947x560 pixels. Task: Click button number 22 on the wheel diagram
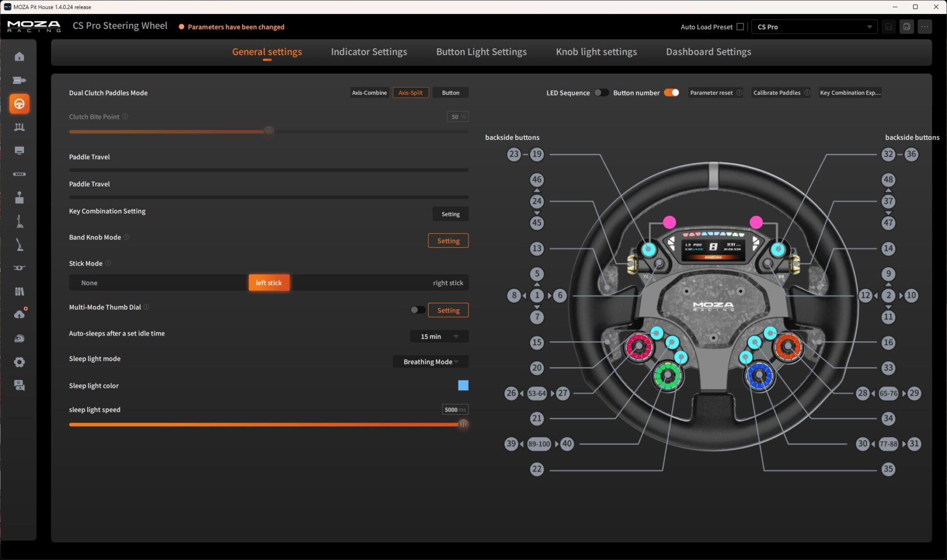[537, 469]
